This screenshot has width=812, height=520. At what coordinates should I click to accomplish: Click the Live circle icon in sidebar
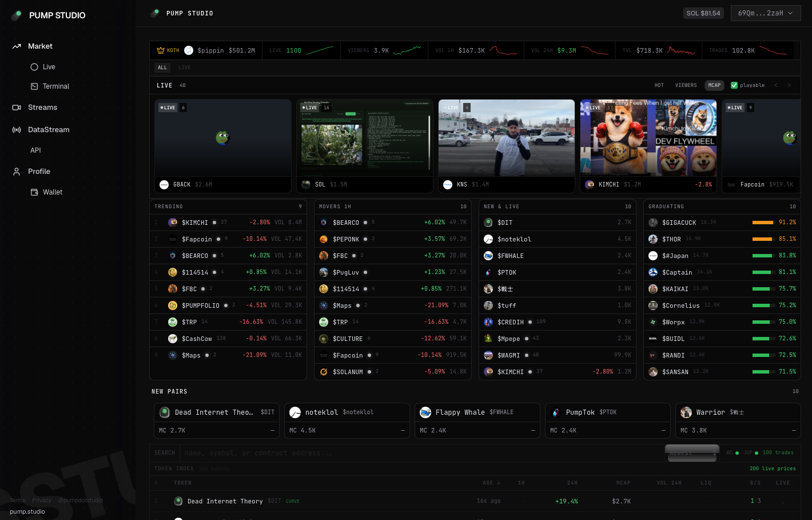[x=34, y=67]
